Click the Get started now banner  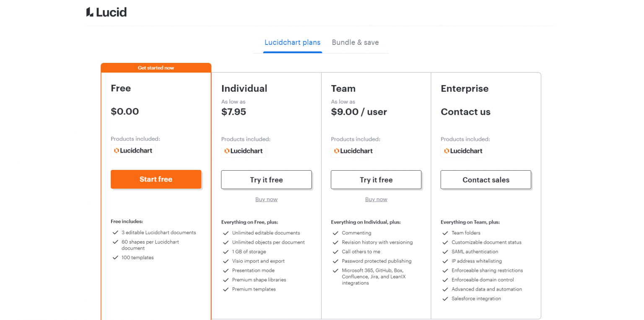click(x=156, y=68)
